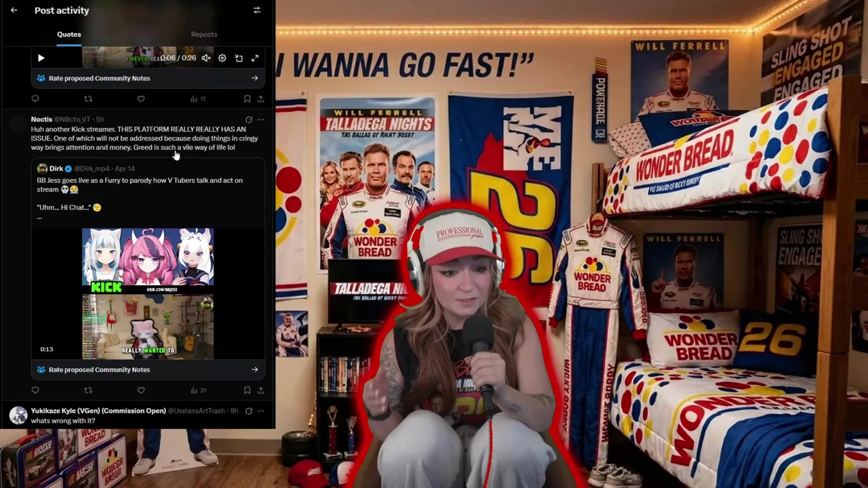This screenshot has height=488, width=868.
Task: Open the Yukikaze Kyle profile avatar
Action: (18, 415)
